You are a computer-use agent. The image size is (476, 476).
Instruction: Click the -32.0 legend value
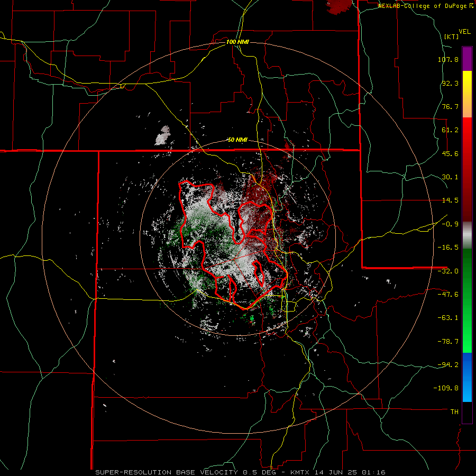(448, 271)
